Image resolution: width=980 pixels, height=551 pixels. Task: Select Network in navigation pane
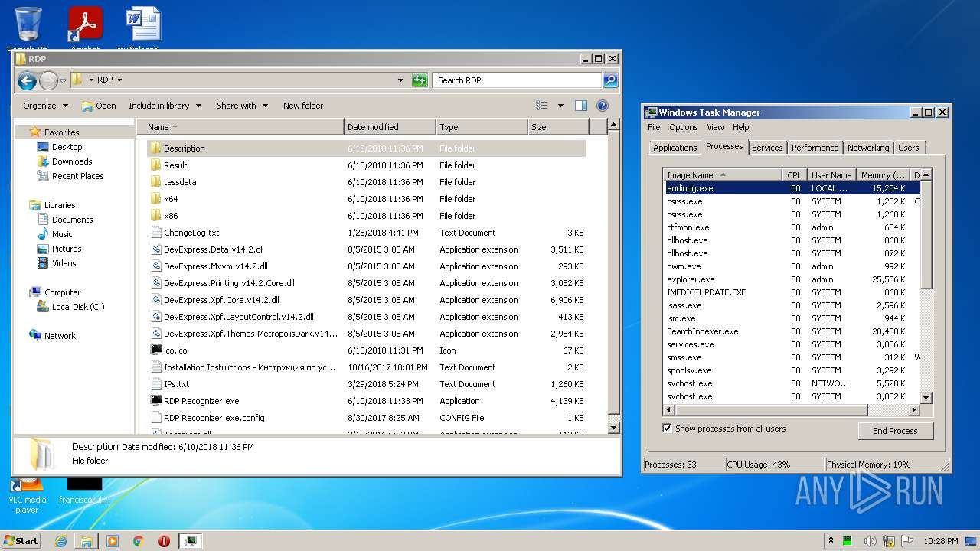coord(60,336)
